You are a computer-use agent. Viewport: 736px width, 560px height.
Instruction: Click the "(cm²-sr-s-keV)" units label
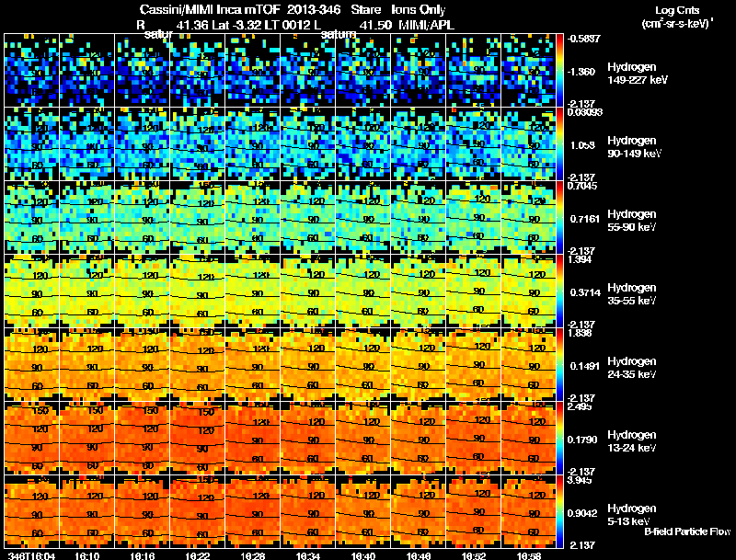(675, 24)
